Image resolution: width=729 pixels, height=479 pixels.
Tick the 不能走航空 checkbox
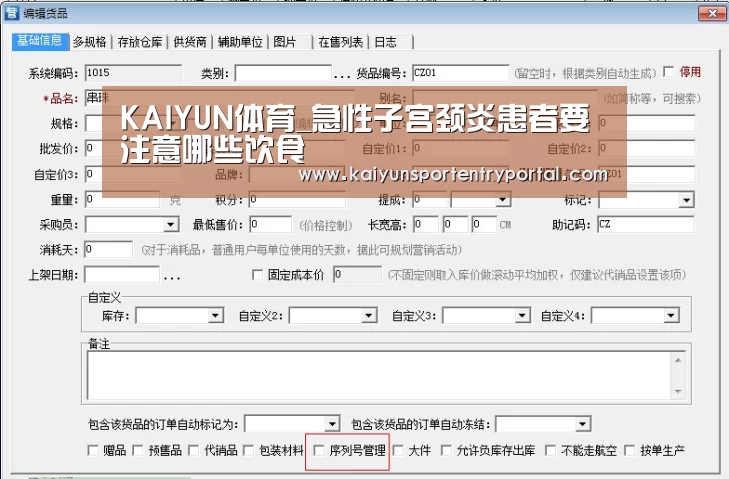(550, 450)
